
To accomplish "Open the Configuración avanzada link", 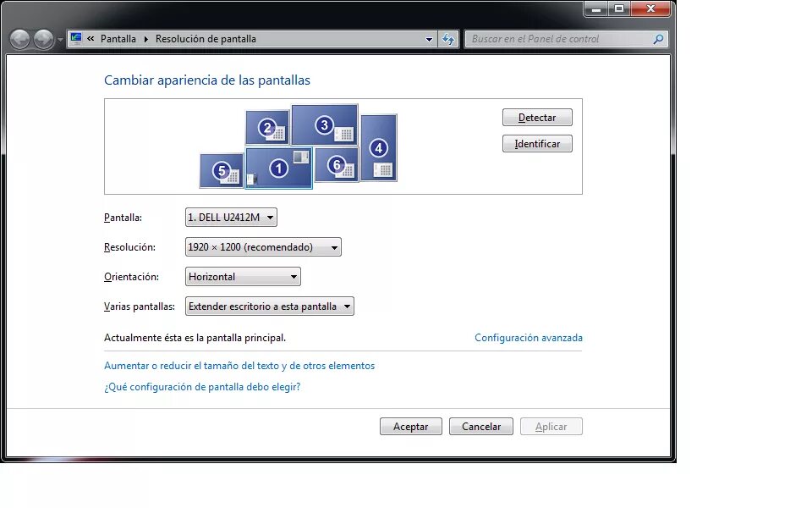I will tap(528, 338).
